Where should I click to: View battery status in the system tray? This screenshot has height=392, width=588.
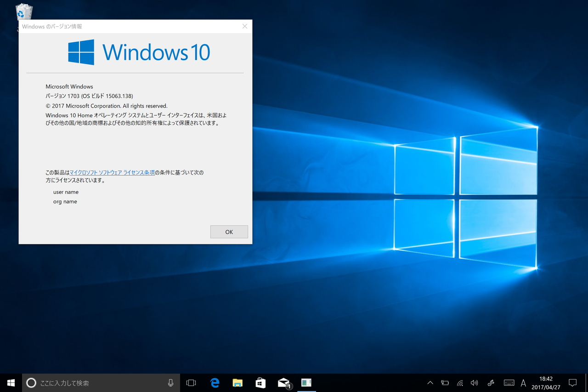(445, 382)
